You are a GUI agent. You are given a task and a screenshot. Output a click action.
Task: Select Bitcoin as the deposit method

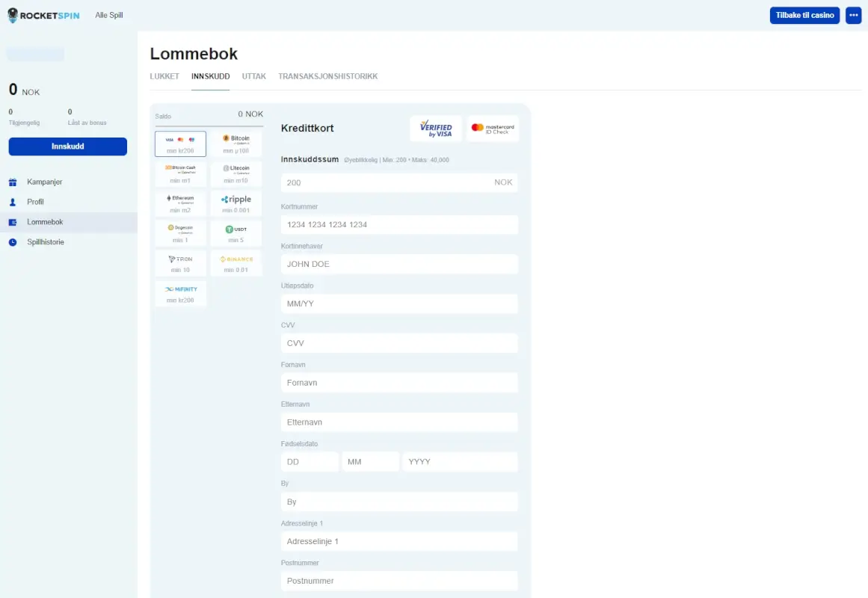pos(236,144)
